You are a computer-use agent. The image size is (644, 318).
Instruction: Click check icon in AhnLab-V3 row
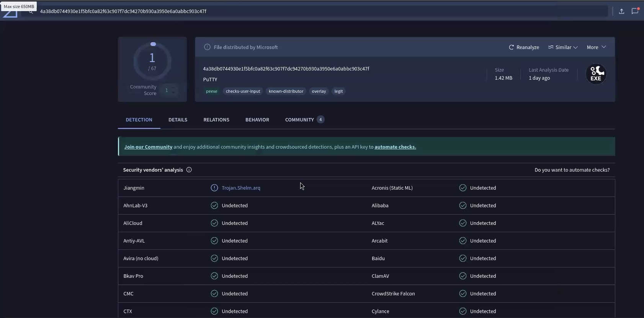214,205
